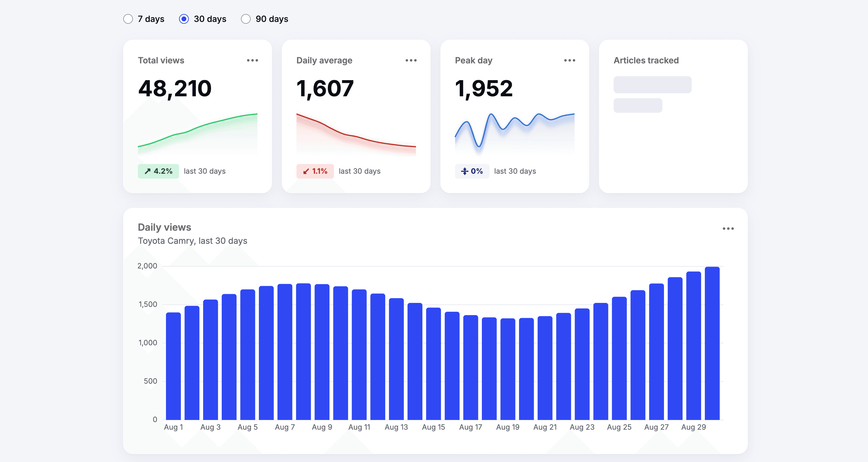This screenshot has height=462, width=868.
Task: Click the Aug 23 x-axis label
Action: click(582, 427)
